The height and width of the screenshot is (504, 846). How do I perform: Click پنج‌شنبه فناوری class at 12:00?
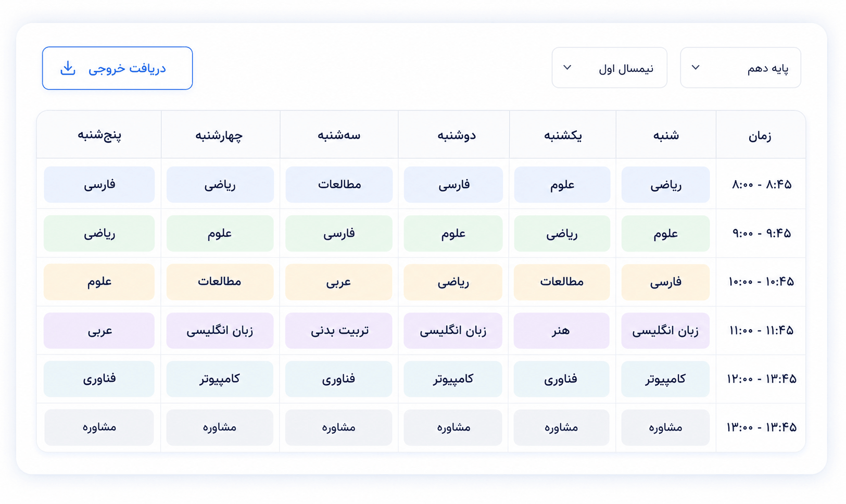99,379
